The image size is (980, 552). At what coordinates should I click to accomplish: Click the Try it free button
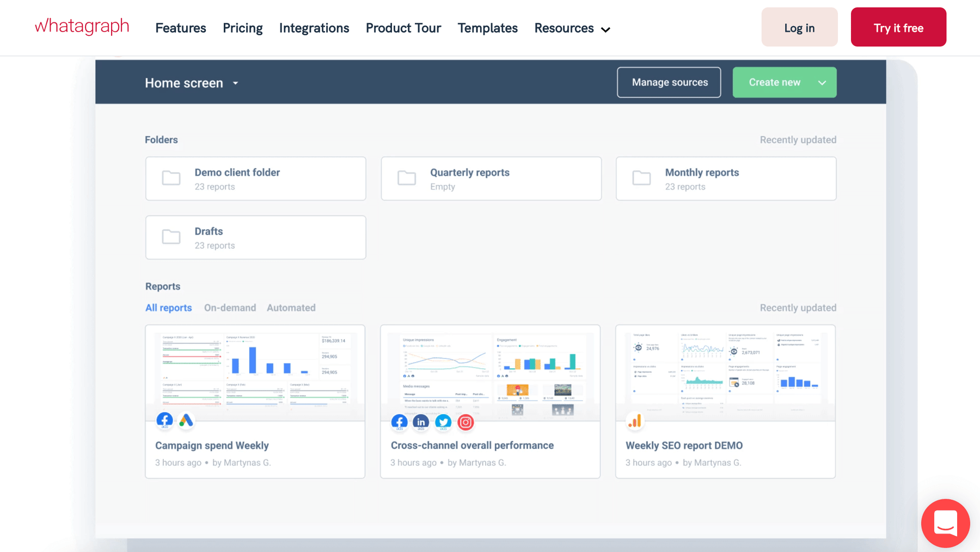tap(898, 27)
